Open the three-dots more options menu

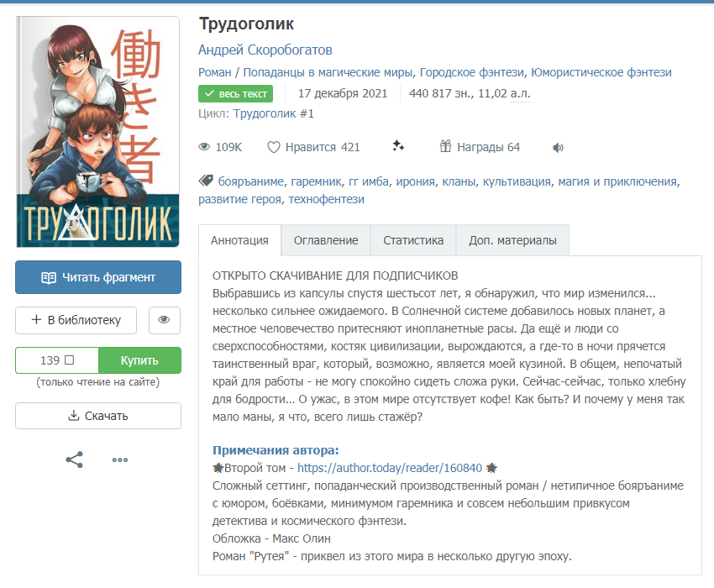pos(120,459)
